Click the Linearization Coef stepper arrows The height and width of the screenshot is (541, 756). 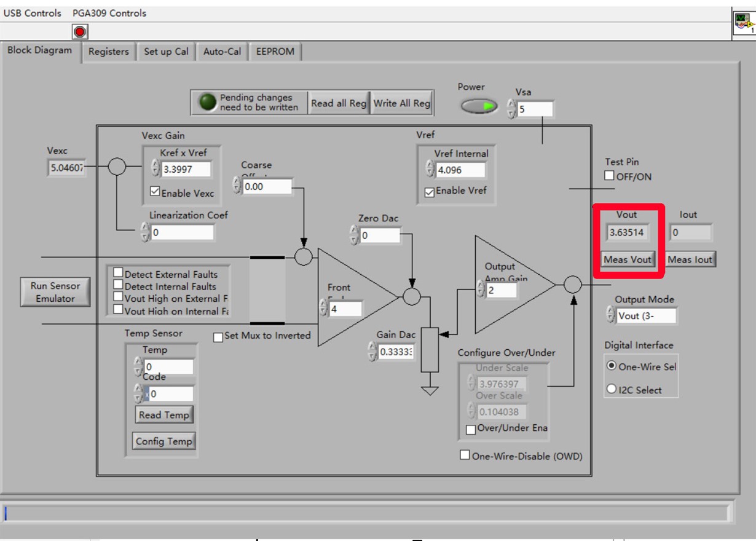click(x=145, y=232)
